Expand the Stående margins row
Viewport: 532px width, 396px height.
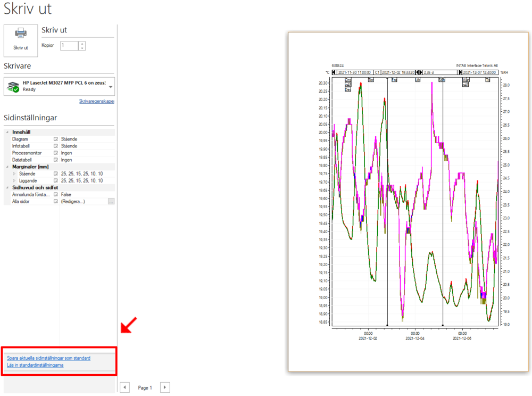click(x=14, y=174)
